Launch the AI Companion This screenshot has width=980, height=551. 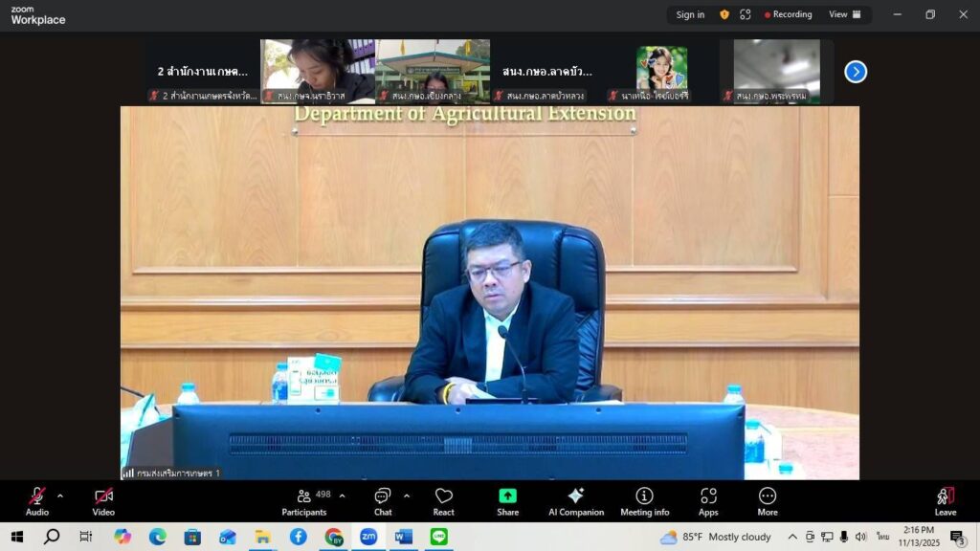click(x=575, y=500)
